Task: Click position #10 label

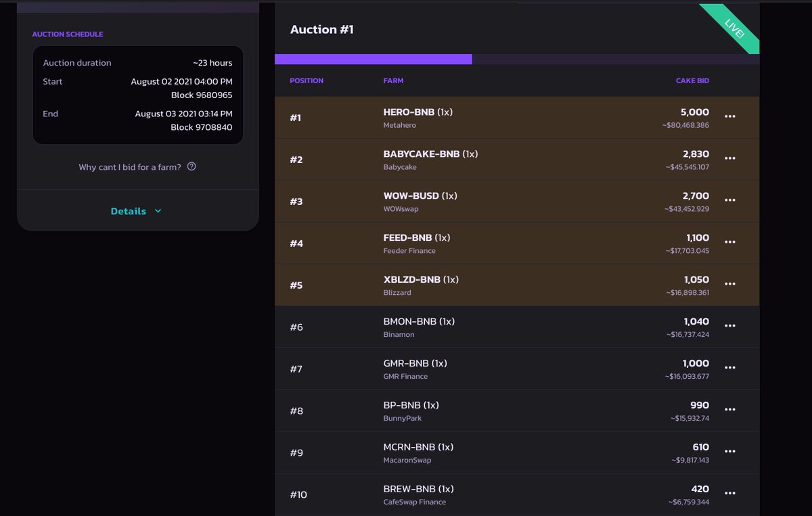Action: [298, 495]
